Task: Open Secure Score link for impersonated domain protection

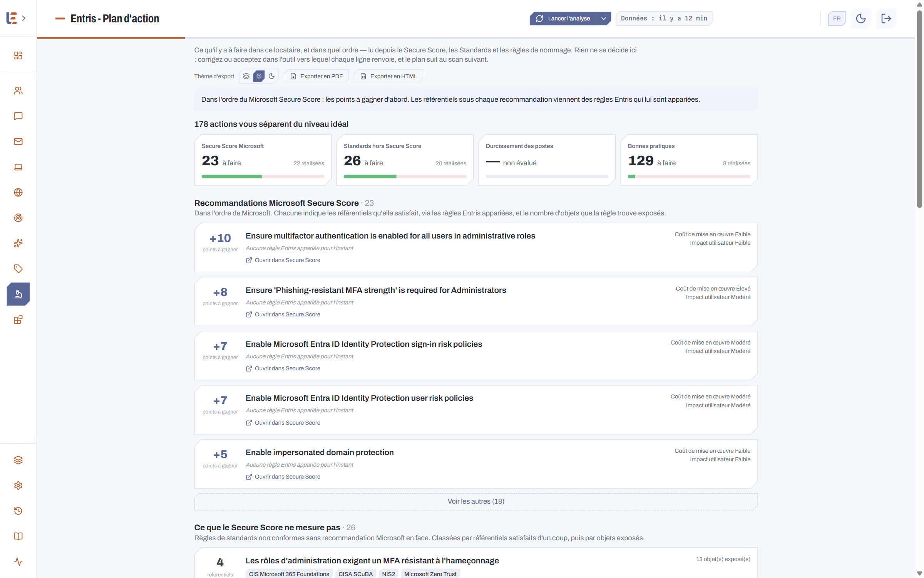Action: (x=283, y=477)
